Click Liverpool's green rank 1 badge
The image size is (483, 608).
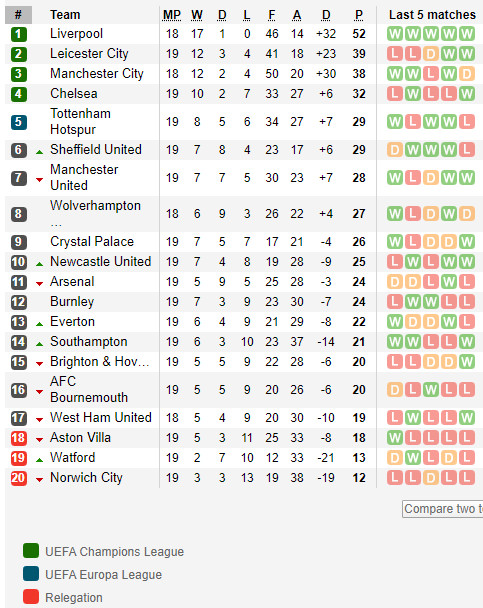coord(19,34)
